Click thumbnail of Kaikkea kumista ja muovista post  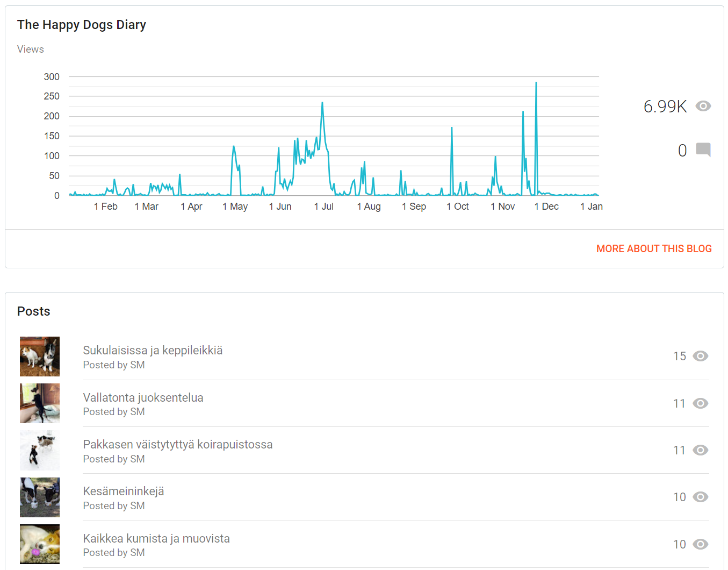click(x=40, y=544)
